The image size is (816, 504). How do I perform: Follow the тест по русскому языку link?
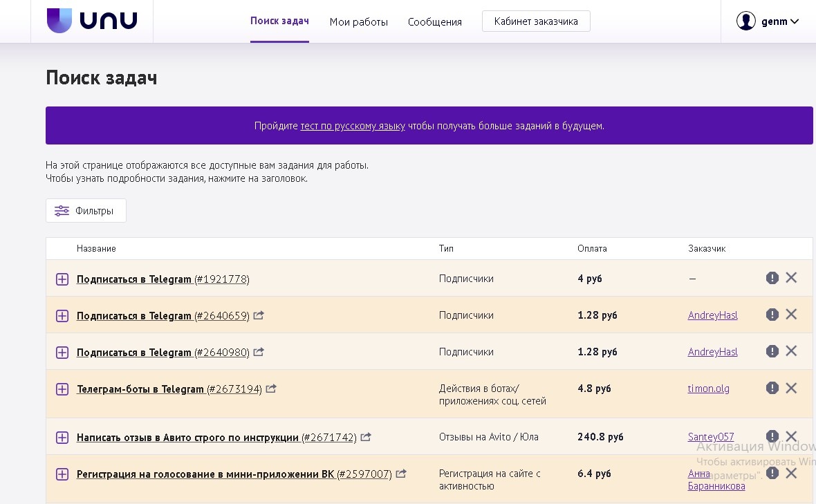[x=352, y=126]
